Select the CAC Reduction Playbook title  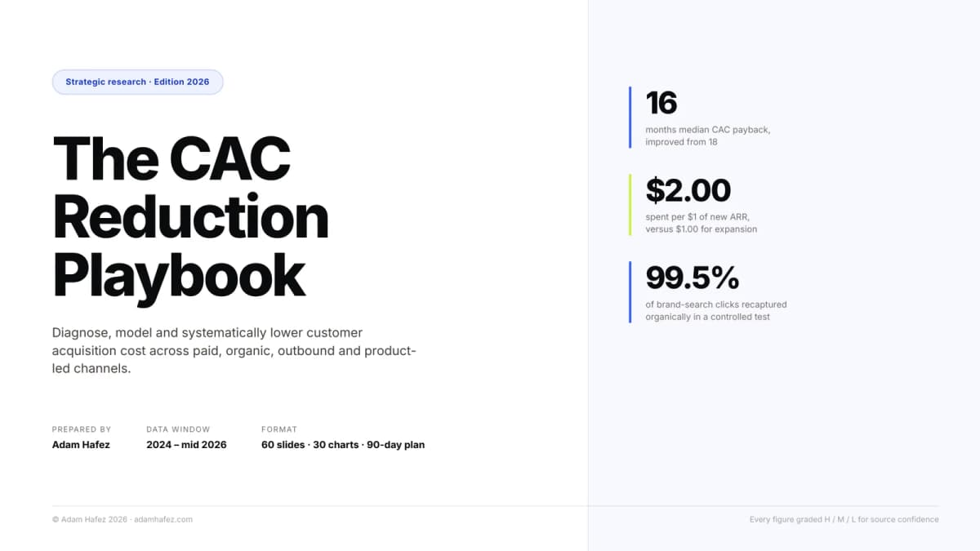[x=191, y=217]
